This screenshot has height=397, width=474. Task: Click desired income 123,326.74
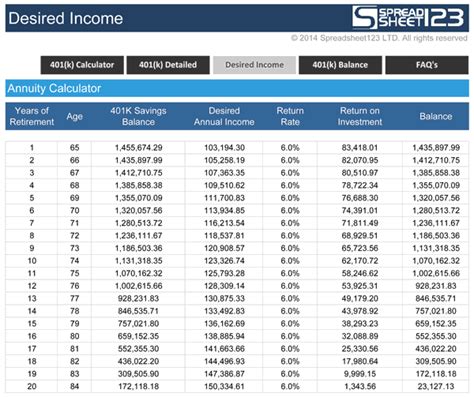coord(224,261)
